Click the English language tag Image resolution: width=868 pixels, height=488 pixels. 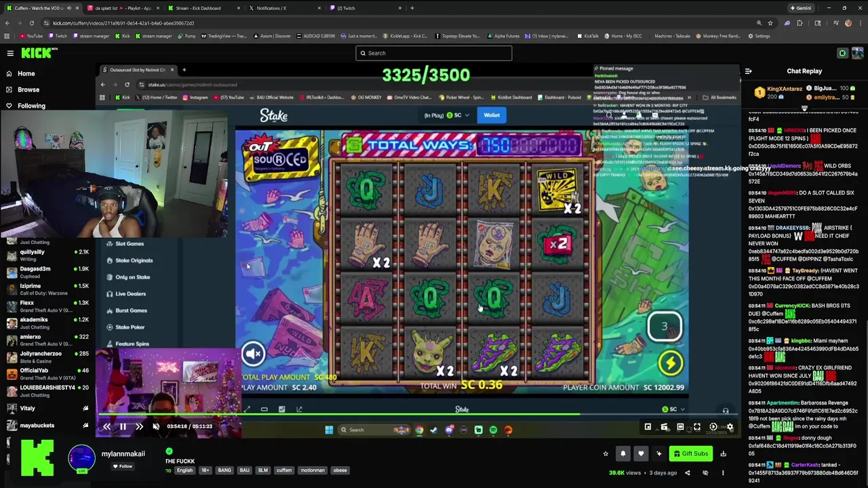(x=184, y=470)
